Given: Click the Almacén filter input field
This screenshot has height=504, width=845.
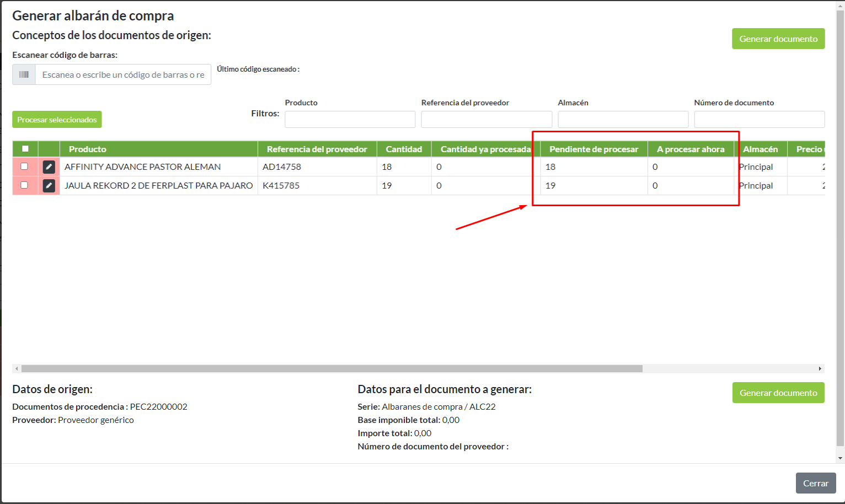Looking at the screenshot, I should (623, 119).
